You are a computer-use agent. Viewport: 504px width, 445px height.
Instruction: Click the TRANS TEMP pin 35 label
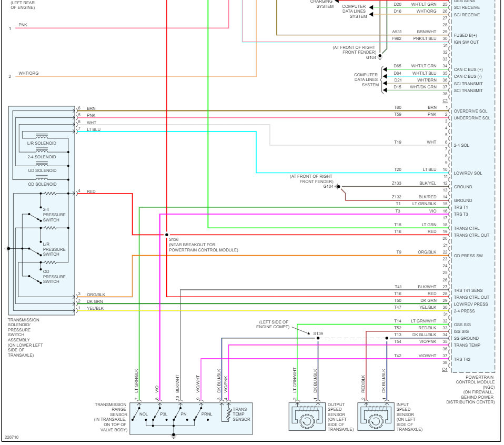point(467,345)
